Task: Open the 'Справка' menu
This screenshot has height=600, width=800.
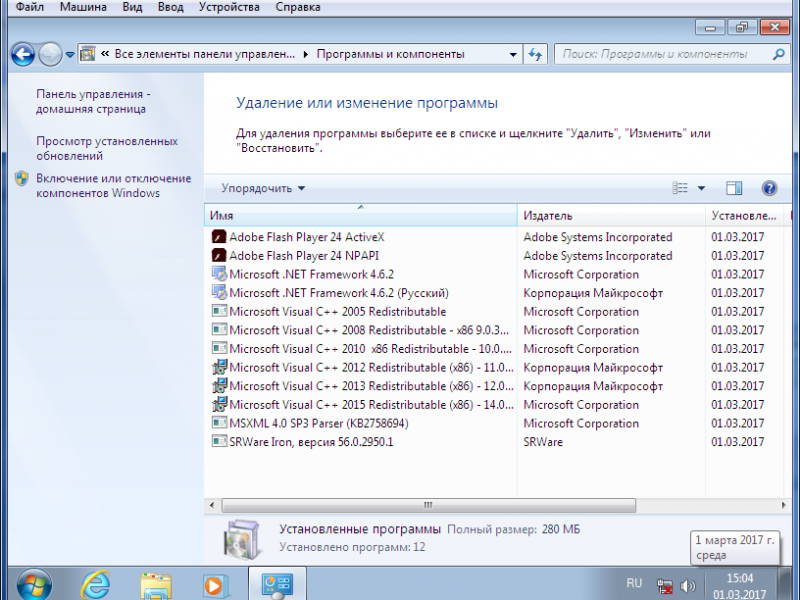Action: (x=298, y=7)
